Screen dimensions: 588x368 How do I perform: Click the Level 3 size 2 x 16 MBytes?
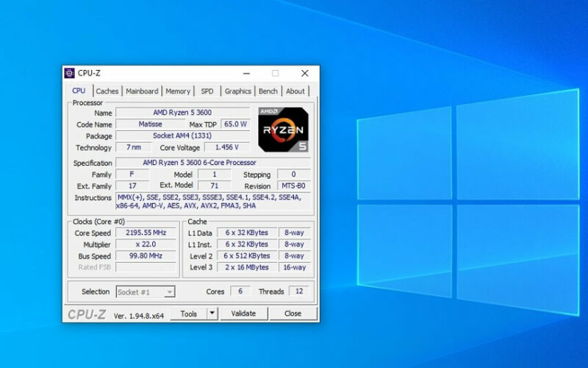[247, 267]
